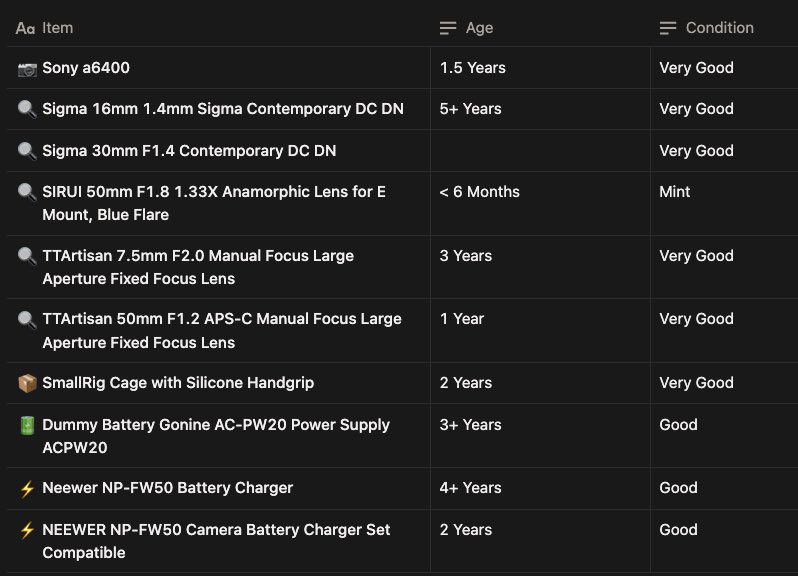The image size is (798, 576).
Task: Select the '3+ Years' age cell
Action: [x=540, y=436]
